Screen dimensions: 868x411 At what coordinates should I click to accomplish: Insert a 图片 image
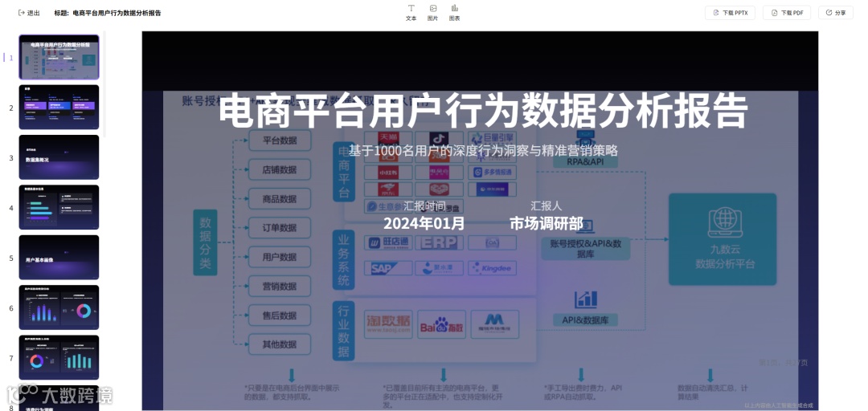[432, 13]
